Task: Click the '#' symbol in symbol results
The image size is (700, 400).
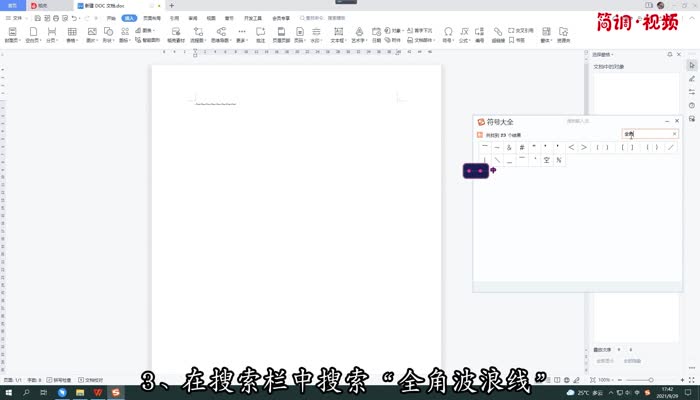Action: (521, 147)
